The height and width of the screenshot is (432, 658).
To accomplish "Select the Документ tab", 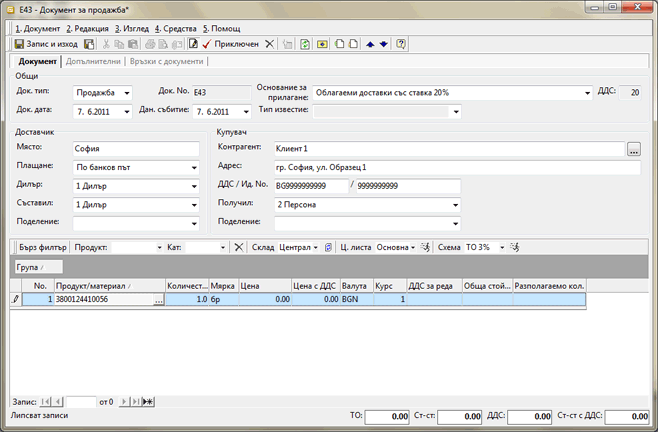I will click(37, 61).
